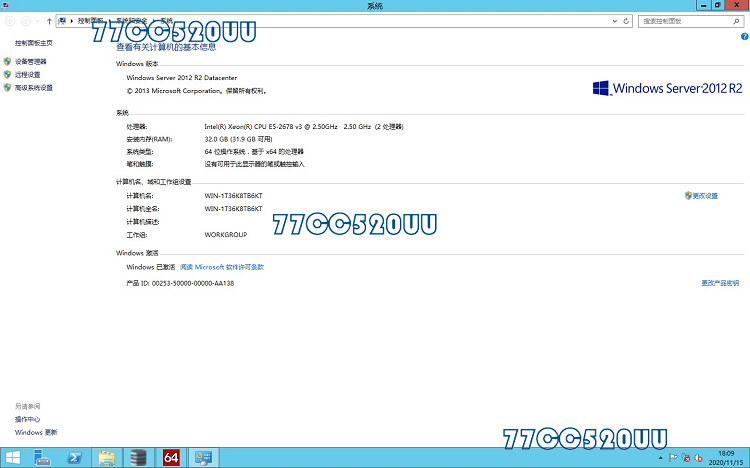Show hidden tray icons arrow

[x=661, y=458]
